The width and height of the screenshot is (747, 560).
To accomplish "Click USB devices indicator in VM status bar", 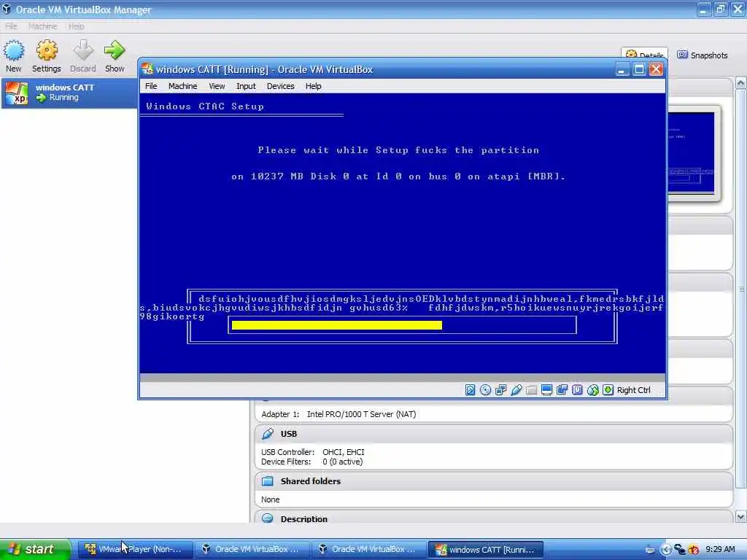I will pyautogui.click(x=516, y=390).
